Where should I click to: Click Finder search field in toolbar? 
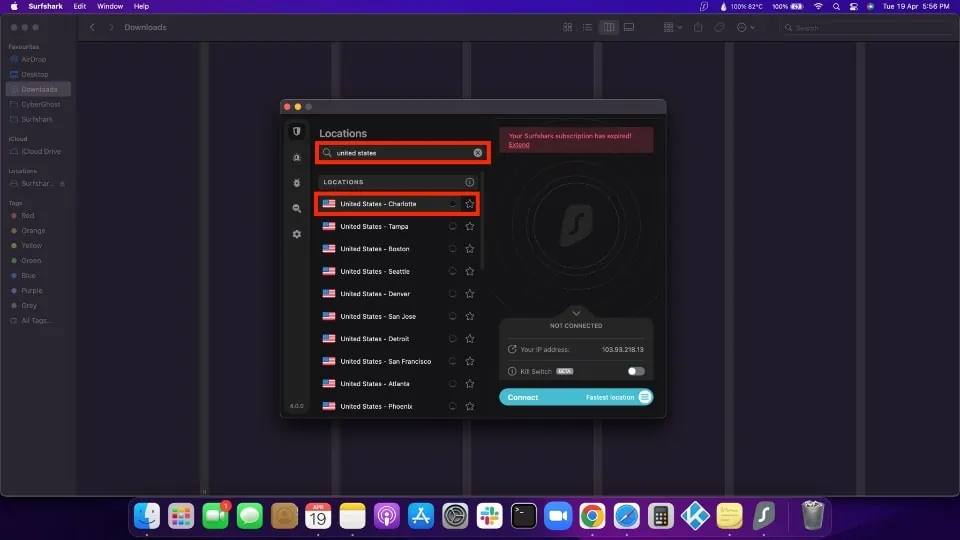tap(866, 28)
